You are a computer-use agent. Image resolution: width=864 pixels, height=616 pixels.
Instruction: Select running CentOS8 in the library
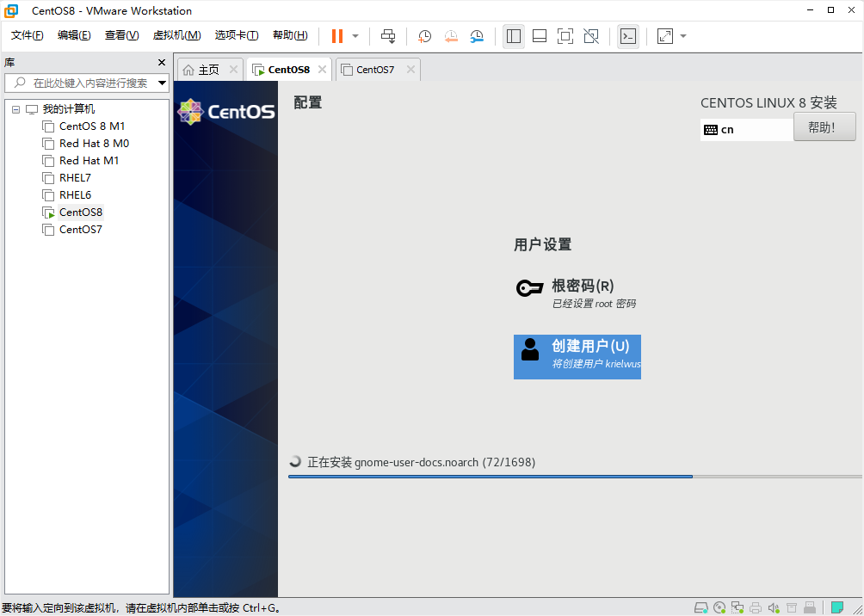click(x=81, y=213)
